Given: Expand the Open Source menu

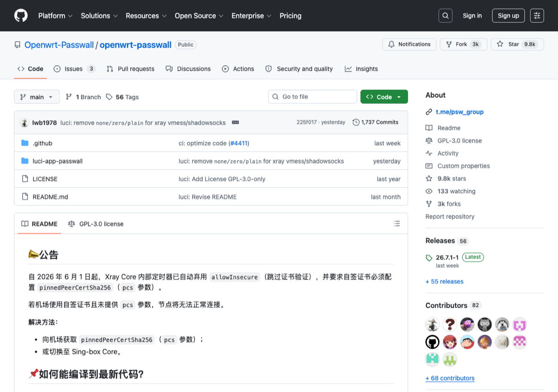Looking at the screenshot, I should (199, 16).
